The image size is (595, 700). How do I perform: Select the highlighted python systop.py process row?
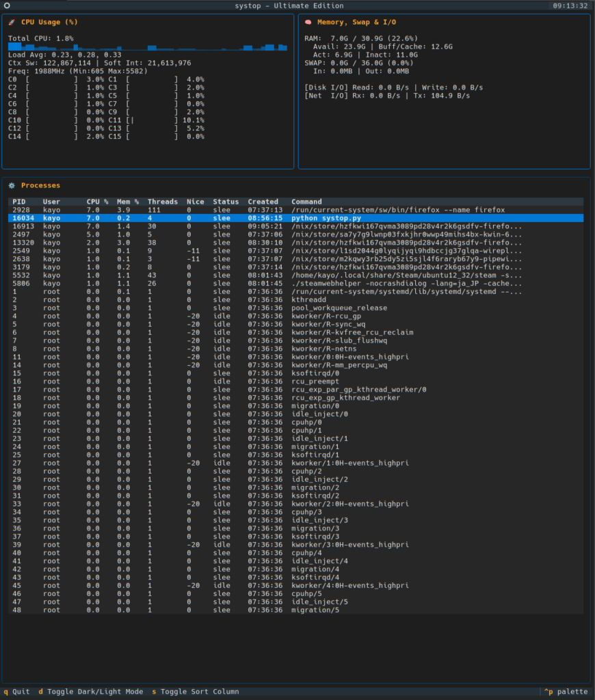click(295, 218)
